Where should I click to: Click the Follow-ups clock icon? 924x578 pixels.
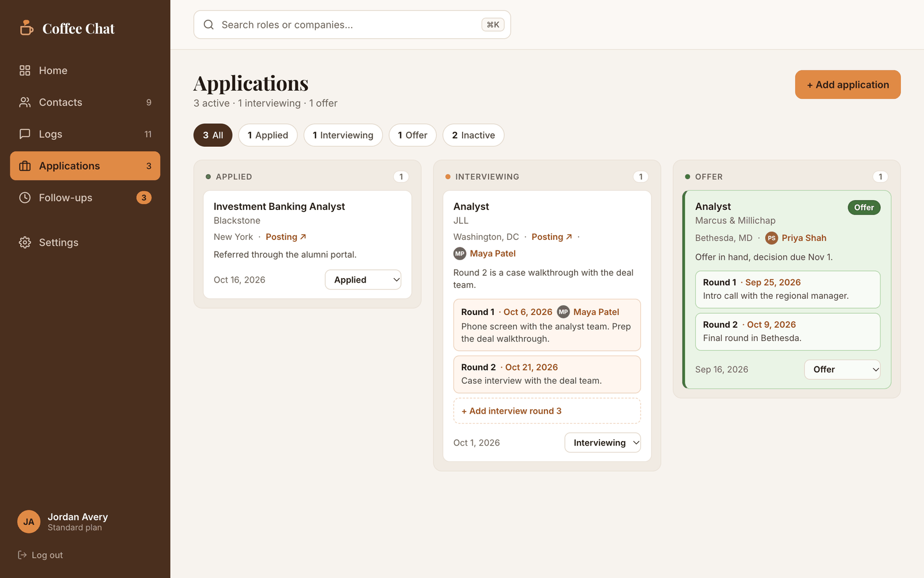[x=25, y=198]
